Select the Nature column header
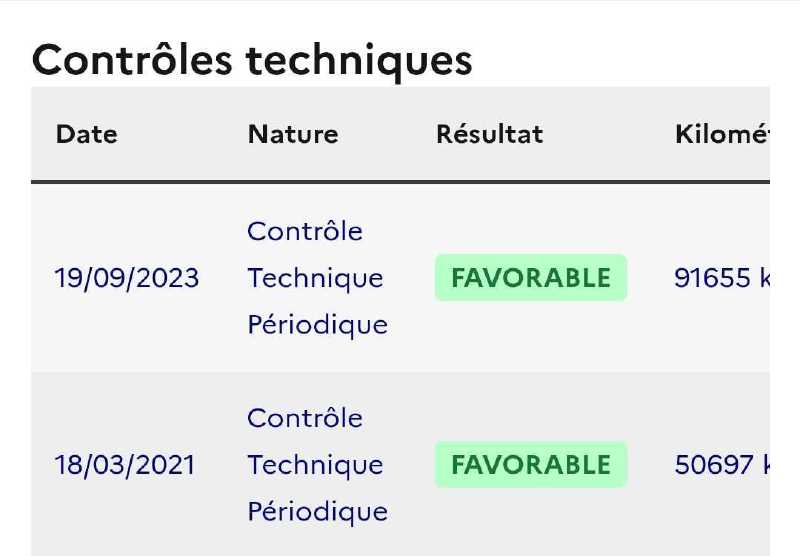 click(293, 134)
